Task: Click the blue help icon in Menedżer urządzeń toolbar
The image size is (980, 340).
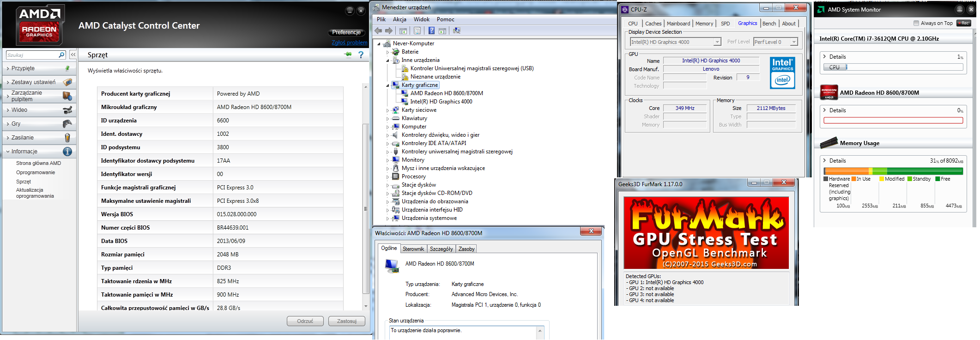Action: point(431,30)
